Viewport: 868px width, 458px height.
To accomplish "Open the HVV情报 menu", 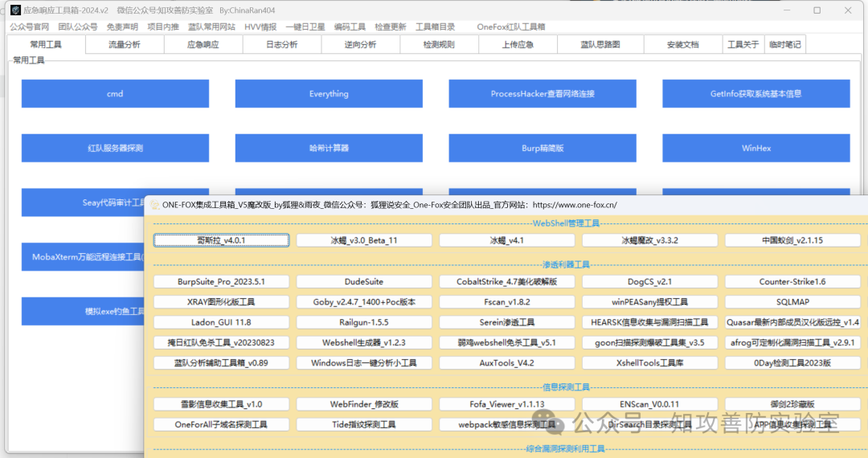I will tap(260, 27).
